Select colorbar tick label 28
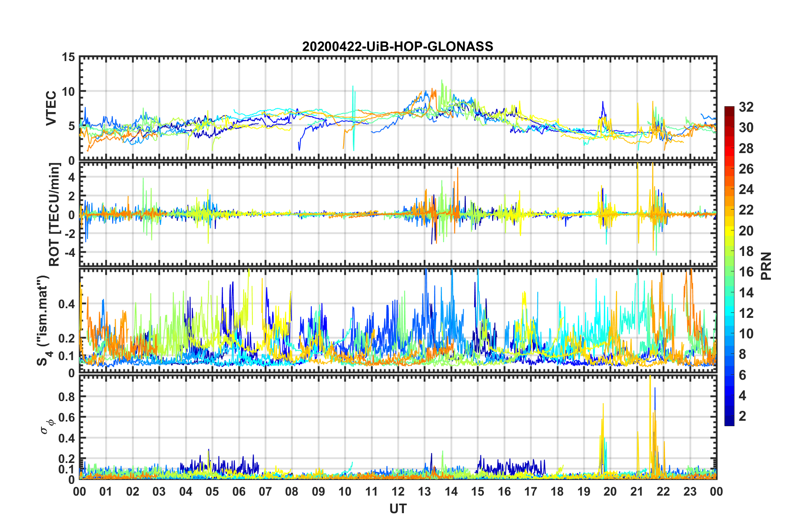Screen dimensions: 796x532 pyautogui.click(x=746, y=148)
